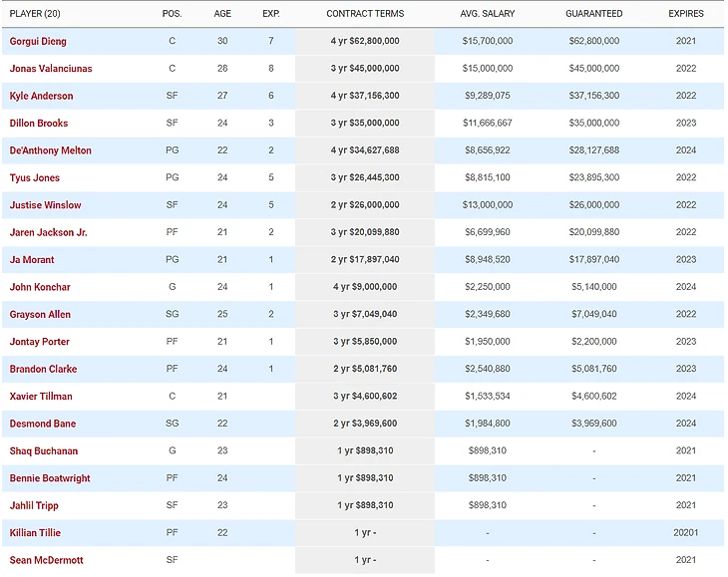728x577 pixels.
Task: Select De'Anthony Melton name link
Action: pyautogui.click(x=51, y=150)
